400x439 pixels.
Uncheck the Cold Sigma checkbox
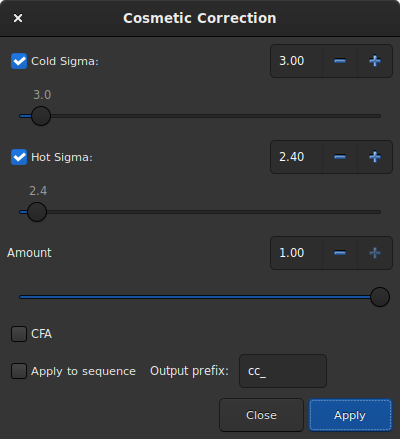[x=19, y=61]
